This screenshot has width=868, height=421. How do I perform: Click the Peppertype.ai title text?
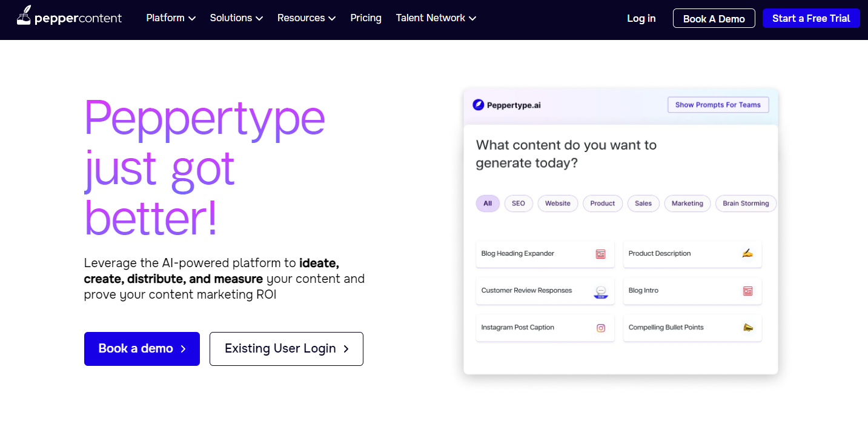point(514,105)
